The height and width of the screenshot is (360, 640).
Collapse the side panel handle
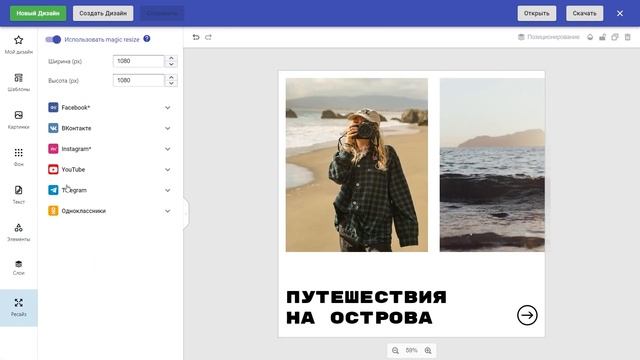click(x=186, y=212)
